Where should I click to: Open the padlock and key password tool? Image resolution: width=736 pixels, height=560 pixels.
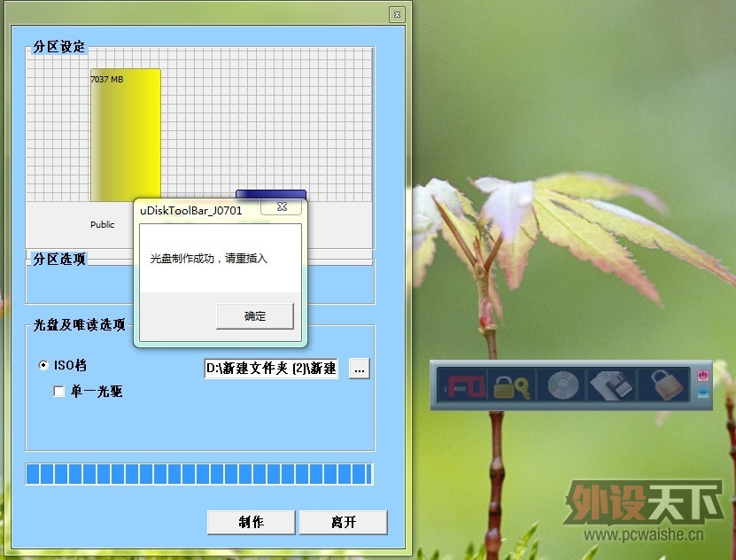coord(511,386)
